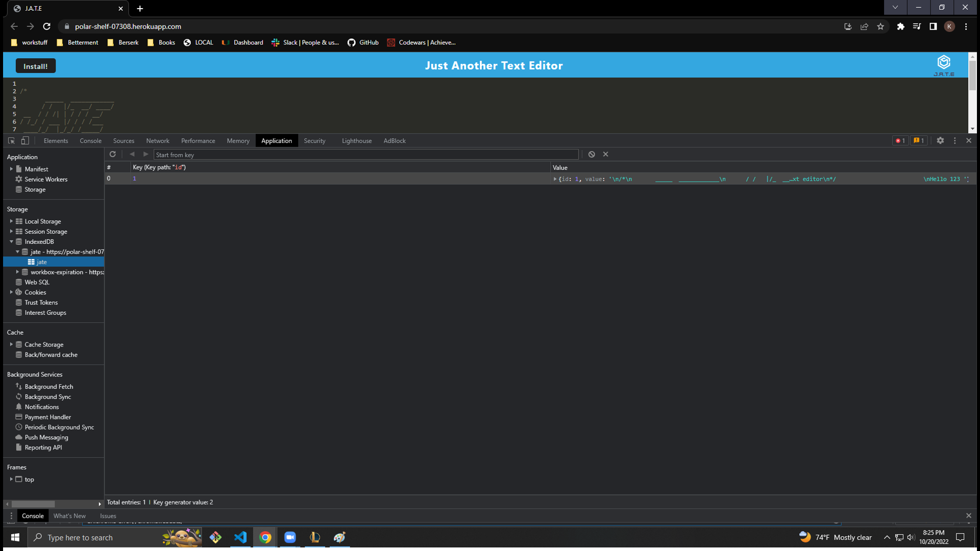The width and height of the screenshot is (980, 551).
Task: Toggle the device emulation toolbar
Action: tap(26, 140)
